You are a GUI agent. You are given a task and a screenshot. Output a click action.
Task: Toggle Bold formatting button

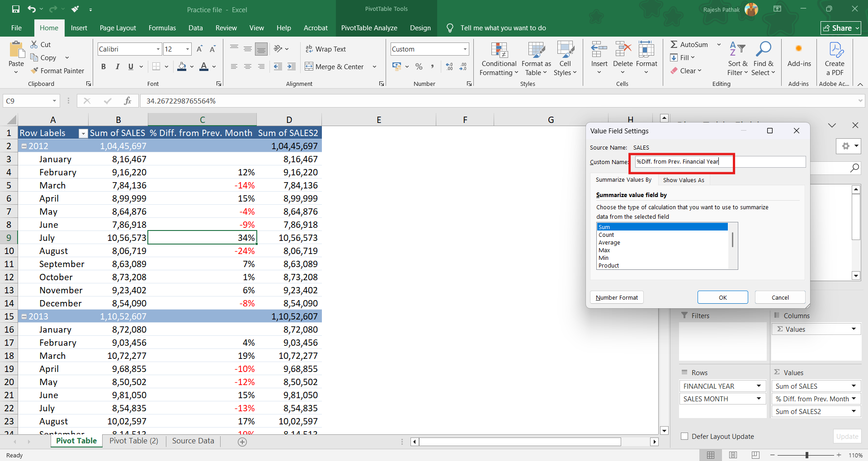point(104,66)
